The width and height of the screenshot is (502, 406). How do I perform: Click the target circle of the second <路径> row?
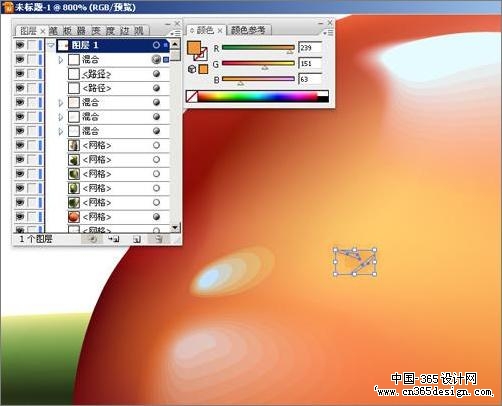(x=156, y=88)
